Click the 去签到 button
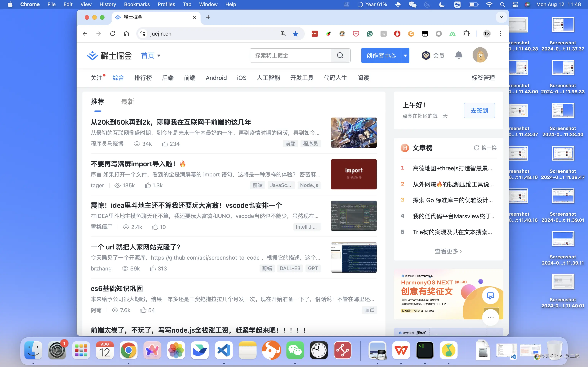The image size is (588, 367). 479,110
